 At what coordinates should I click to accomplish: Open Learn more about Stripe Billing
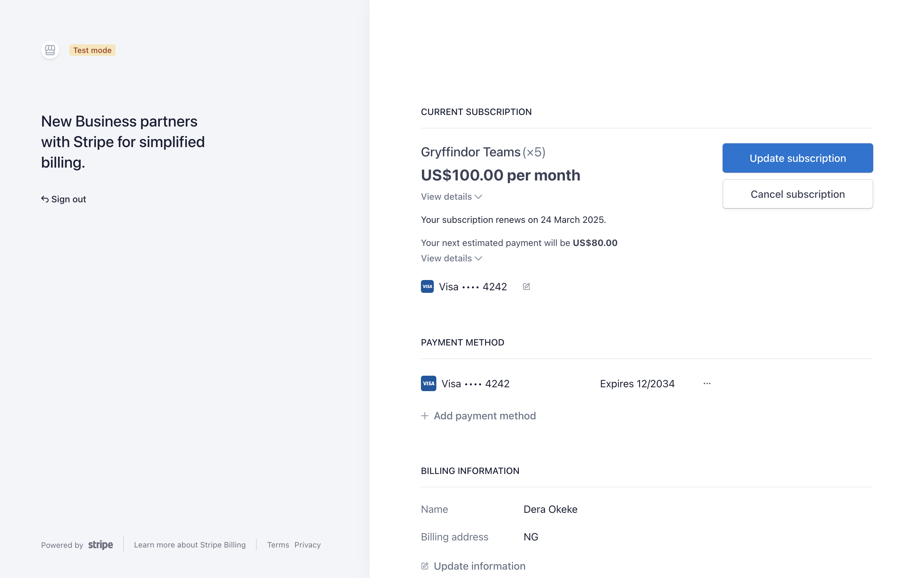point(190,545)
